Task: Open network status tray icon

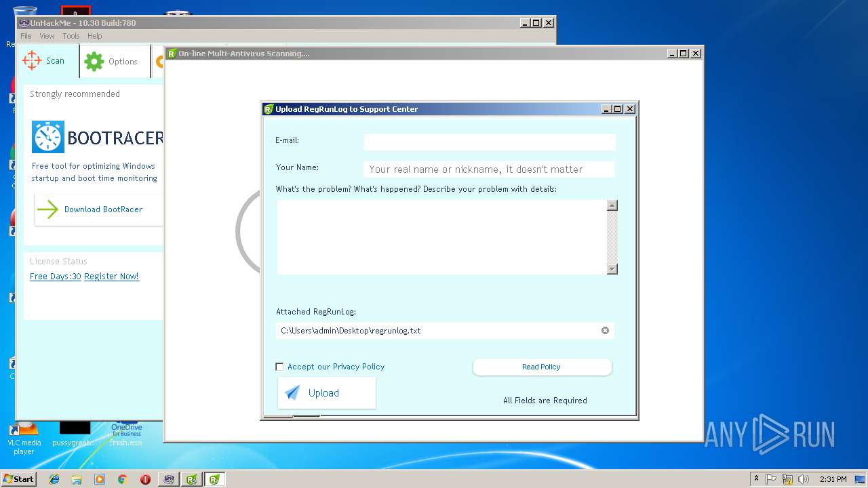Action: click(x=787, y=479)
